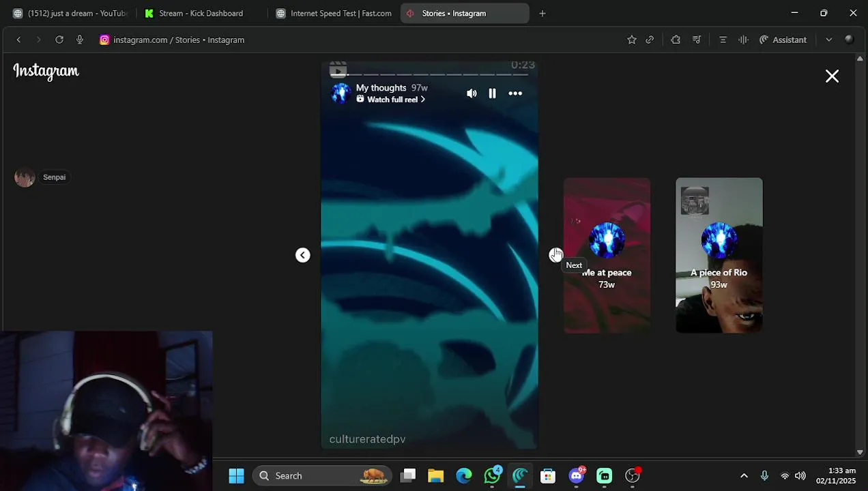
Task: Open the Wi-Fi network settings icon
Action: pos(785,476)
